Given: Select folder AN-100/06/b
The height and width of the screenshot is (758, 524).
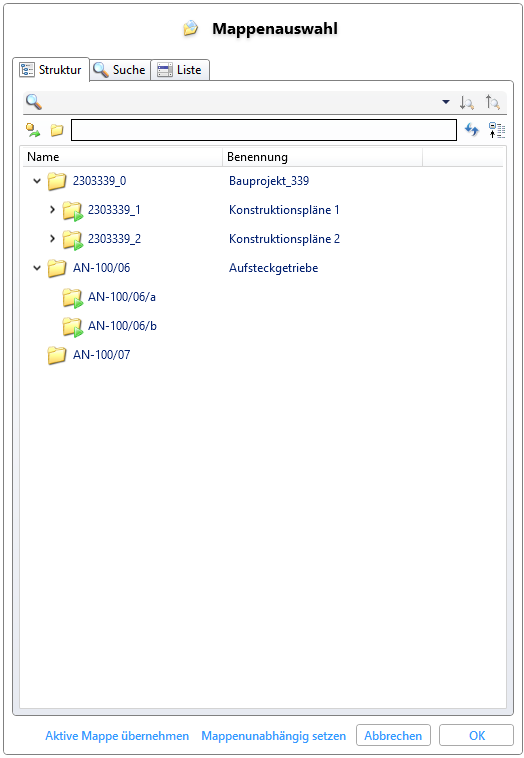Looking at the screenshot, I should pos(122,326).
